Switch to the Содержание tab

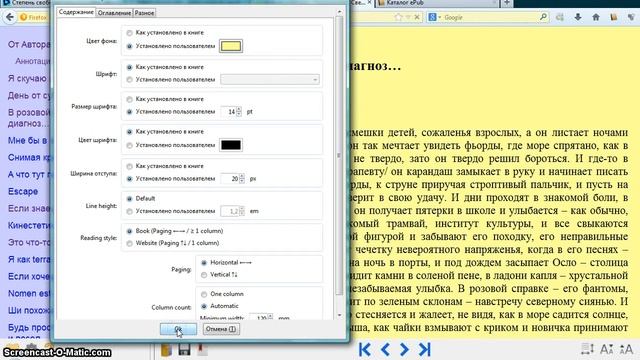tap(76, 12)
